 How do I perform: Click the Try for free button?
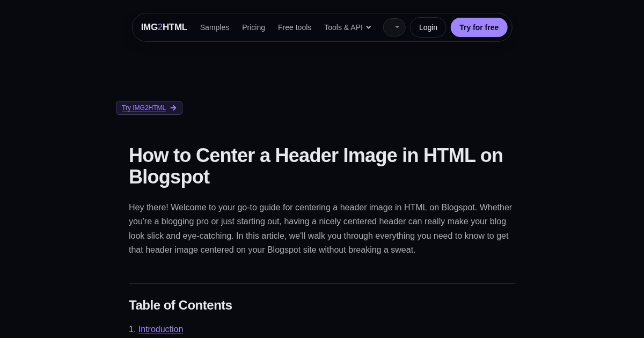point(479,27)
